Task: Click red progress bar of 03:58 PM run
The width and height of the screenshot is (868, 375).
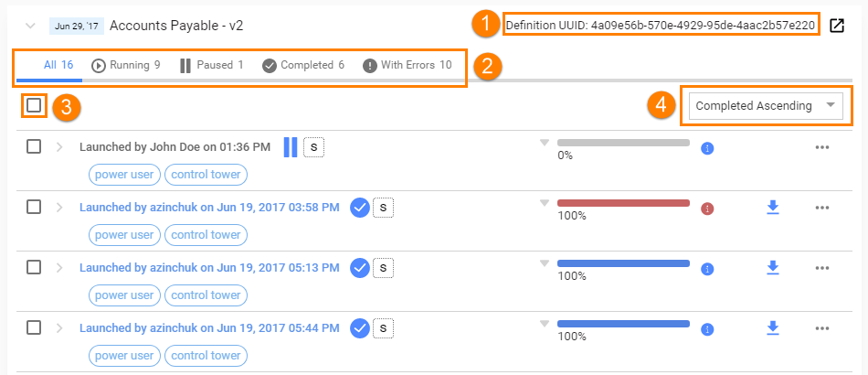Action: [x=623, y=203]
